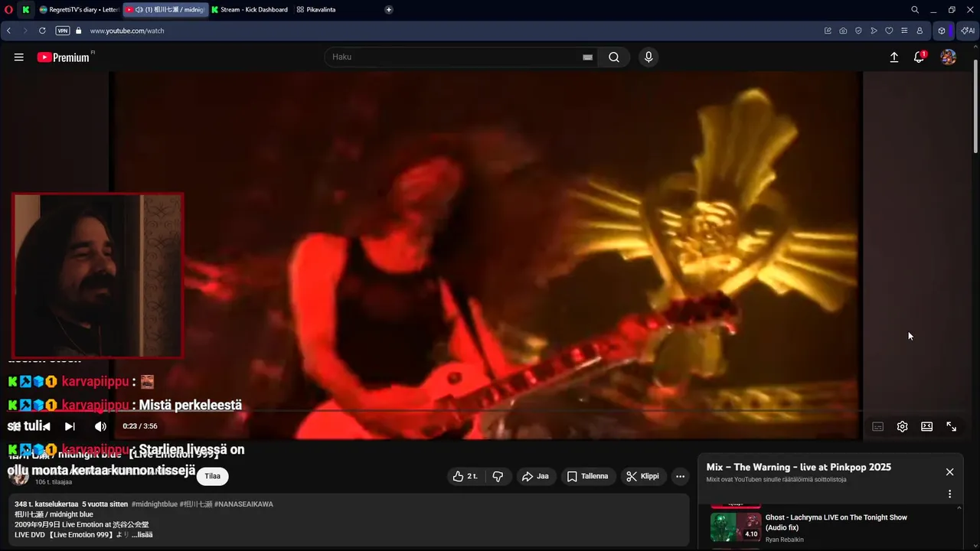Click the YouTube search magnifier button

(x=614, y=57)
